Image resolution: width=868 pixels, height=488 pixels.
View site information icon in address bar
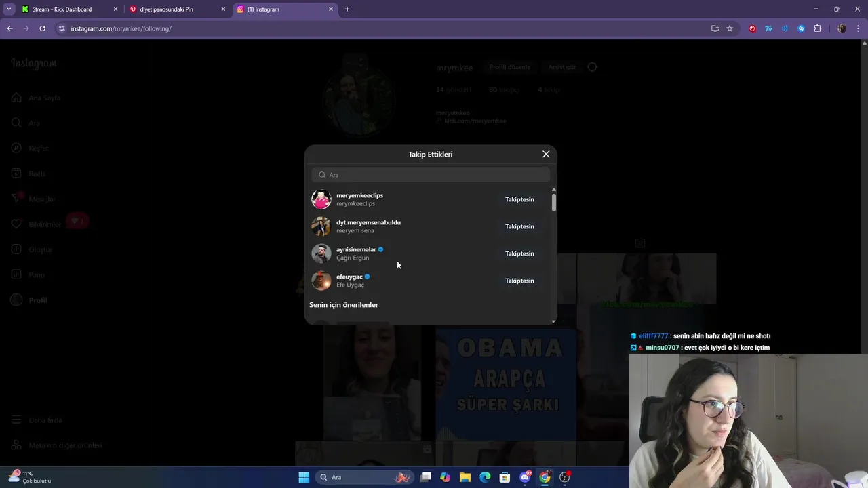click(x=62, y=28)
